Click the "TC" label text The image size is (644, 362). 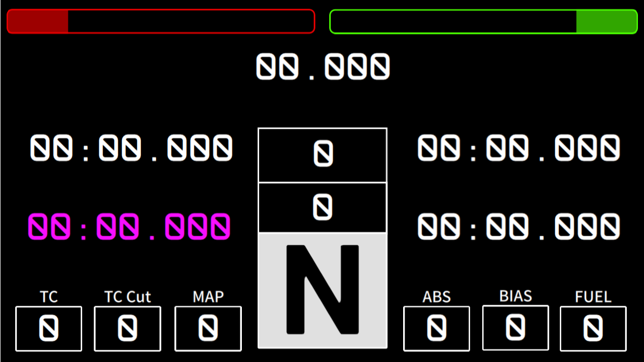click(49, 297)
